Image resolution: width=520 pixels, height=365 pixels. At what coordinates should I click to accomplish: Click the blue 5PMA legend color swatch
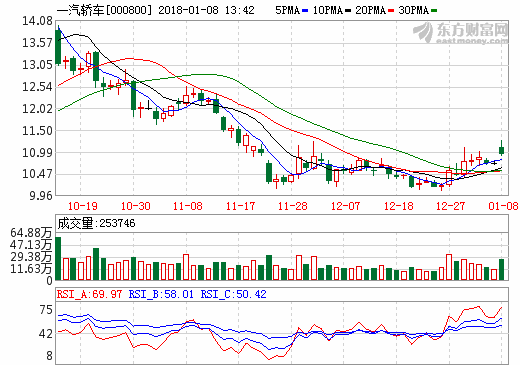305,11
